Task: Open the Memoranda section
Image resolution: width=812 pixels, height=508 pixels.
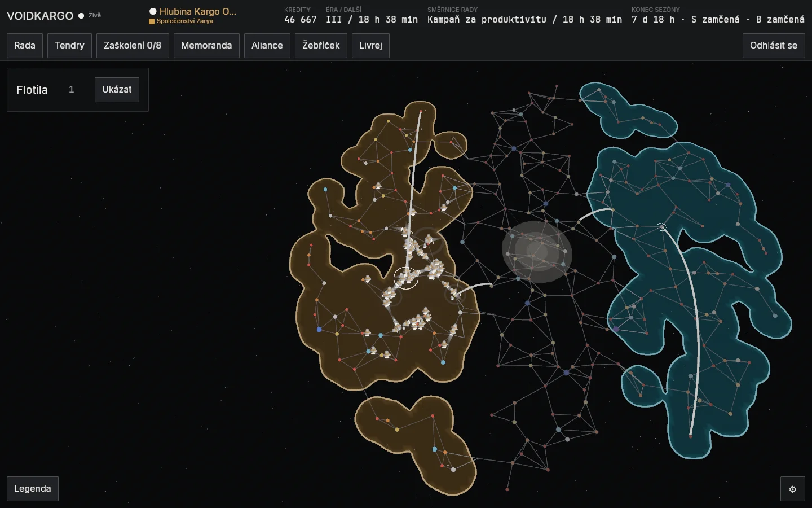Action: (206, 46)
